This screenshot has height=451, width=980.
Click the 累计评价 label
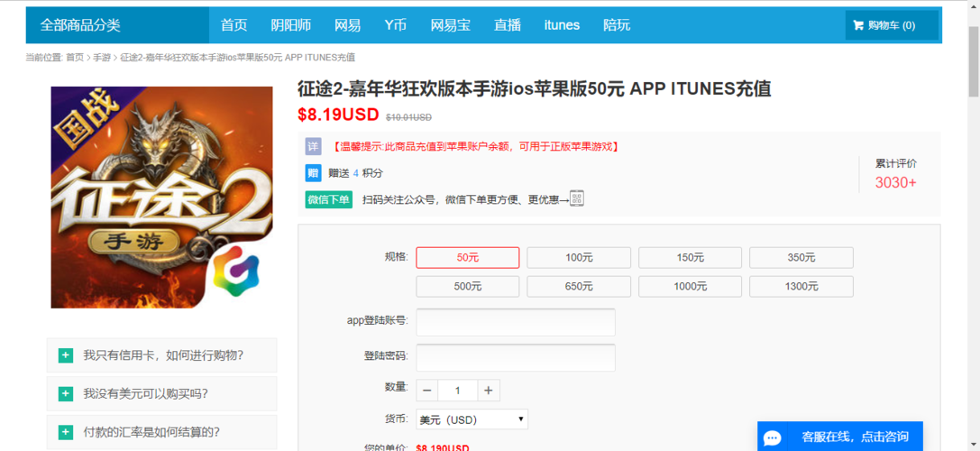[x=895, y=164]
